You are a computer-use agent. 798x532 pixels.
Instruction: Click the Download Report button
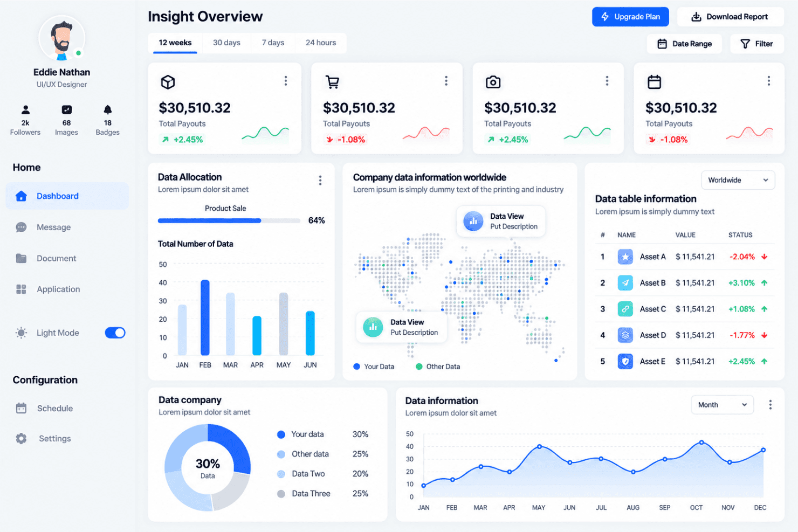click(730, 17)
